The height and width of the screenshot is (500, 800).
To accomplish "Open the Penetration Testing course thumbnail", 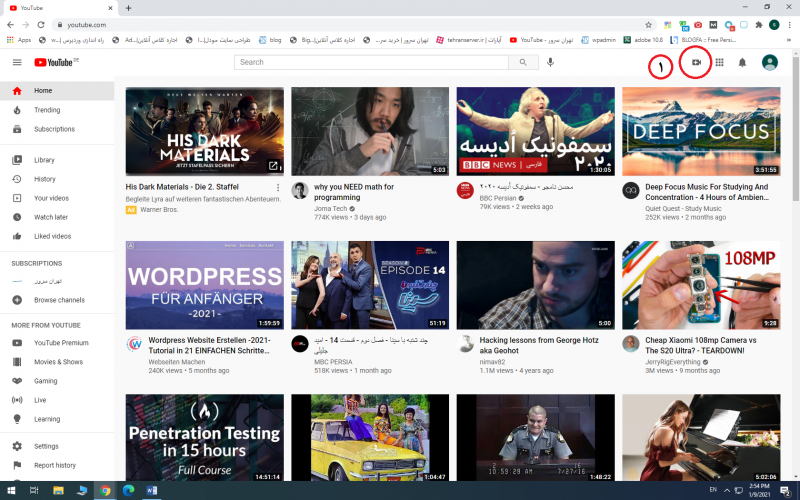I will [x=203, y=438].
